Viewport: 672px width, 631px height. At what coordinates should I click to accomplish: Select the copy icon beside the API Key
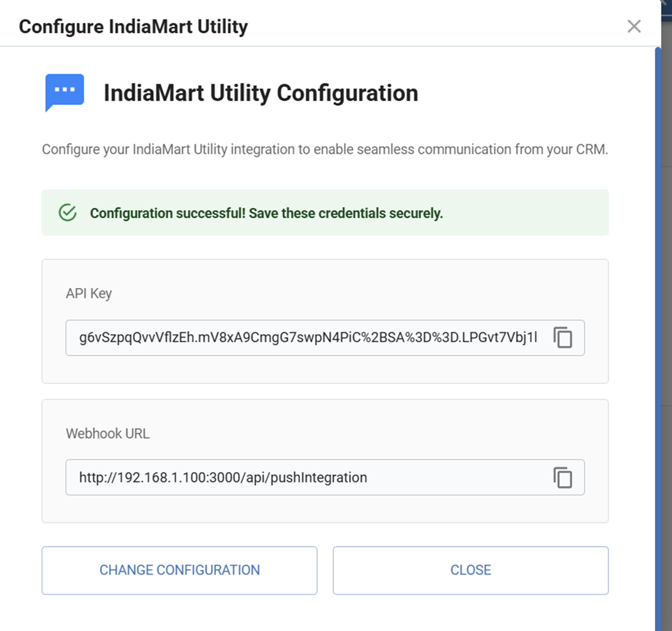563,337
